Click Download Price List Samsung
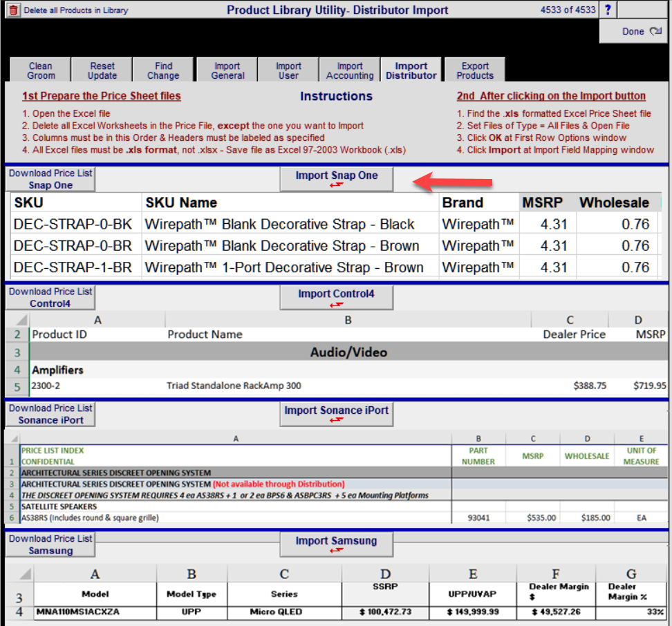 point(50,544)
